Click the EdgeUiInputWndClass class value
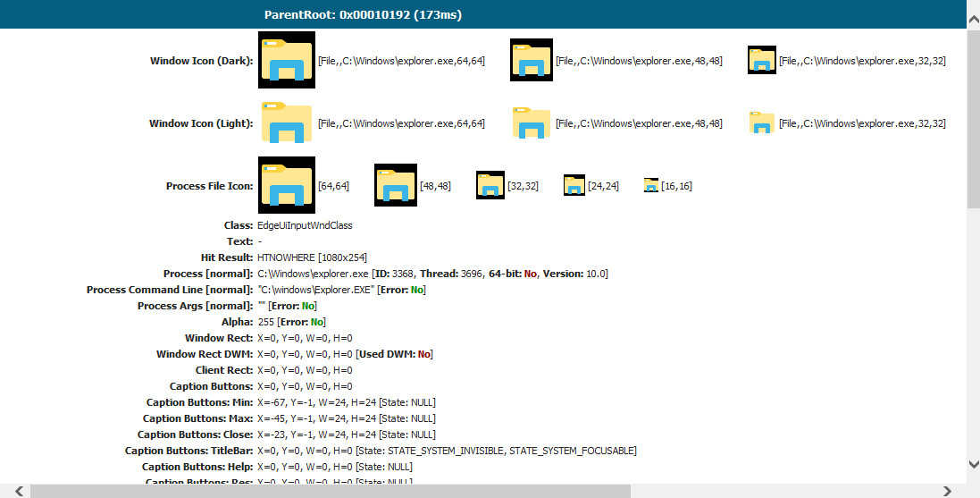This screenshot has width=980, height=498. coord(305,225)
